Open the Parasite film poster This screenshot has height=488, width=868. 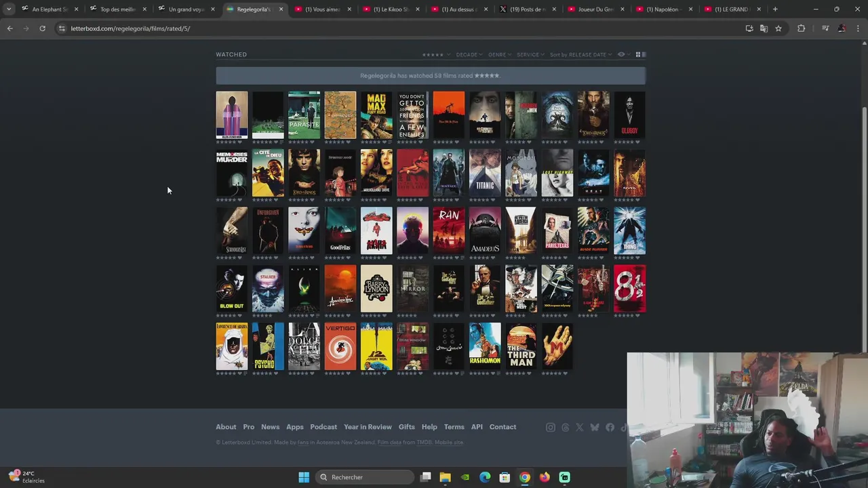304,115
